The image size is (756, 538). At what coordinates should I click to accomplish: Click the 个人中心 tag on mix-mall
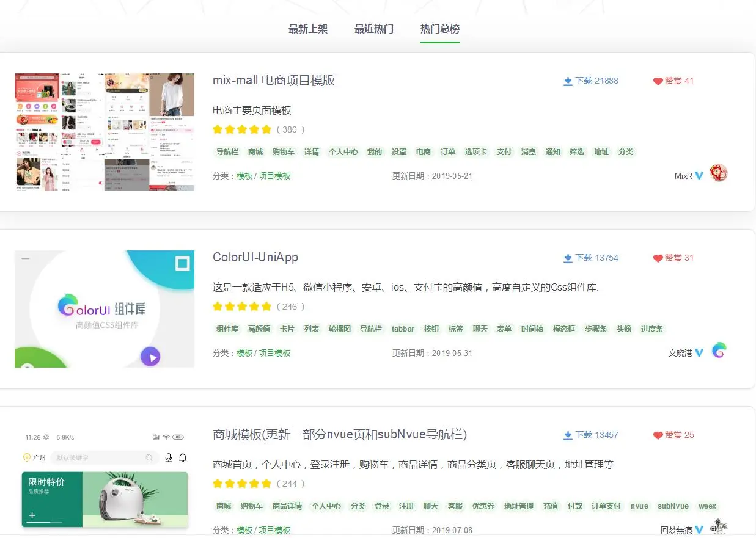coord(343,152)
